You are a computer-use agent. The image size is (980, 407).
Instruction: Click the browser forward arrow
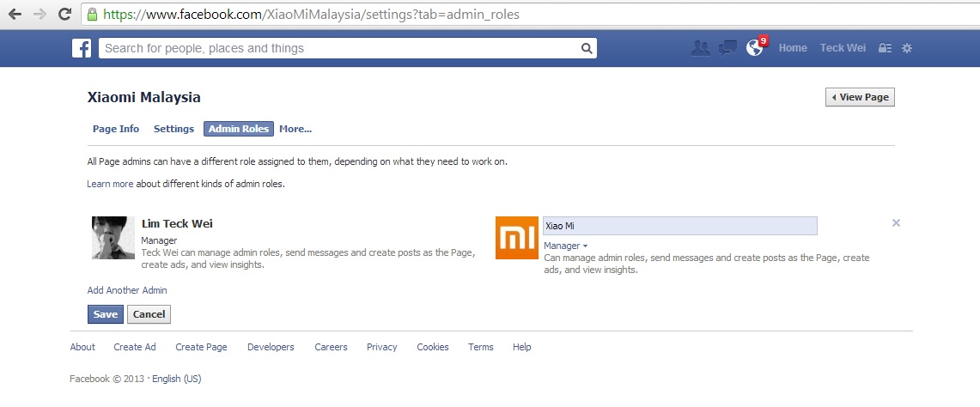[x=40, y=15]
